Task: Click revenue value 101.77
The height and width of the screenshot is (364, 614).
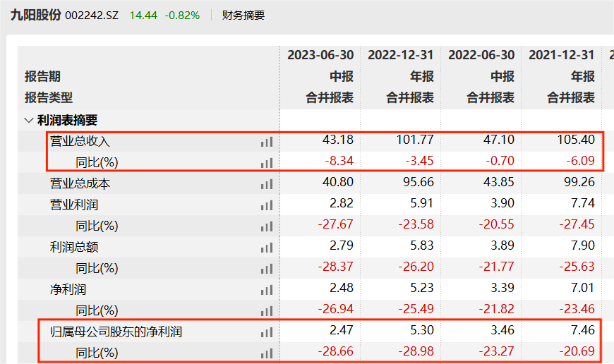Action: point(415,140)
